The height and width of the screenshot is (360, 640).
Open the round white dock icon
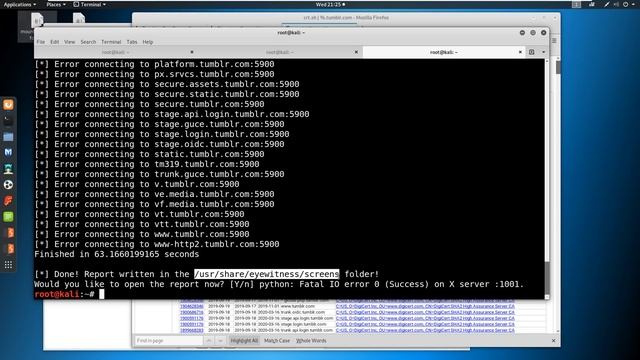coord(8,184)
